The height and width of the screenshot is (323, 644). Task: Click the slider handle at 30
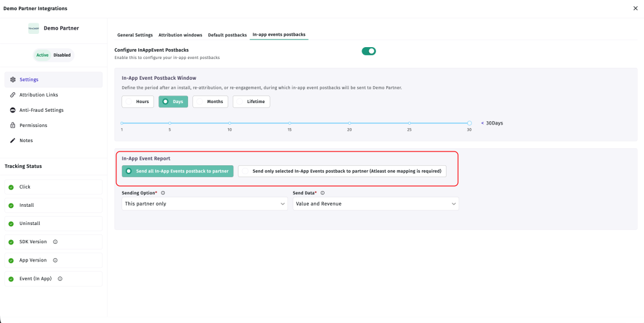point(469,123)
